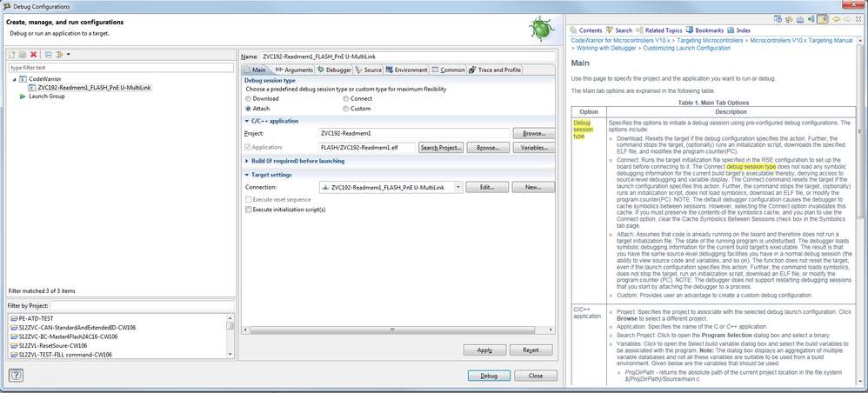
Task: Click the Variables button
Action: pos(534,148)
